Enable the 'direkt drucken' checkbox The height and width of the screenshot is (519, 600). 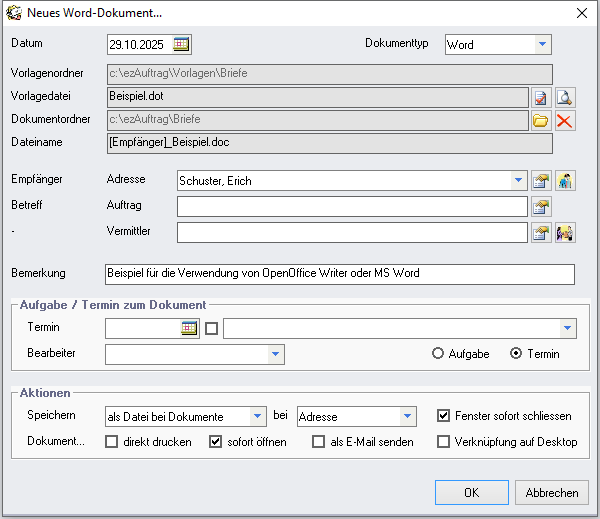point(112,442)
